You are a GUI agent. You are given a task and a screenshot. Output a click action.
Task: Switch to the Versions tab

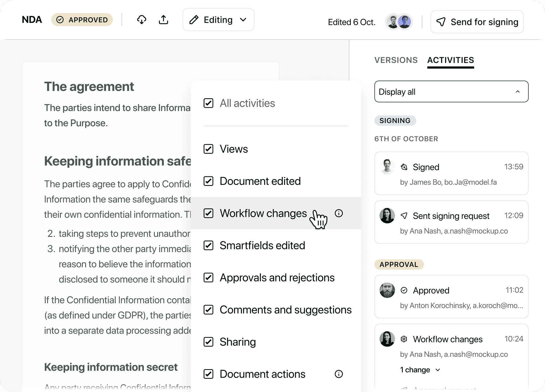coord(396,60)
